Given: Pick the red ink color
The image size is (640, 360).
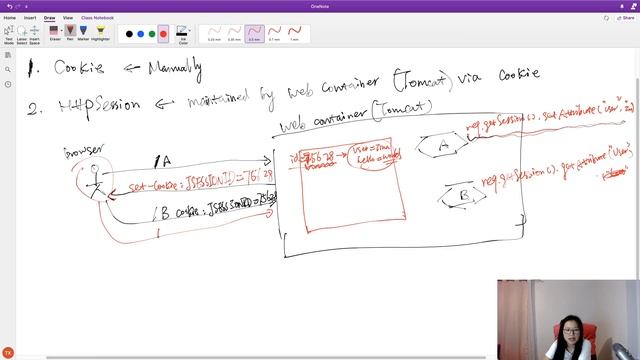Looking at the screenshot, I should tap(163, 34).
